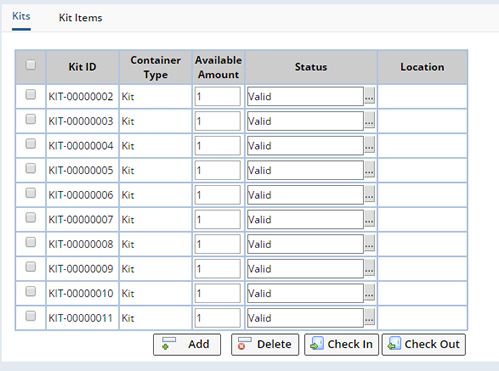Viewport: 499px width, 371px height.
Task: Click the Status field of KIT-00000010
Action: pos(305,293)
